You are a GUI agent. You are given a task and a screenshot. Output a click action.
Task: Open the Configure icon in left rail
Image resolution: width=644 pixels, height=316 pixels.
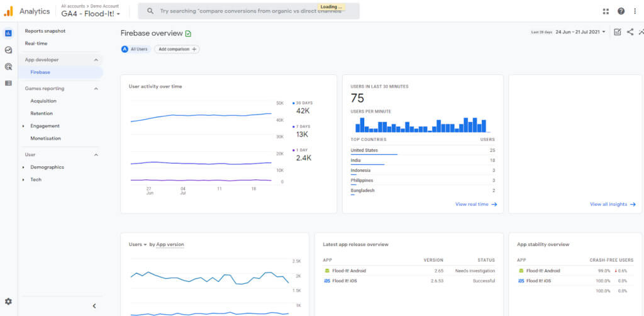[8, 83]
